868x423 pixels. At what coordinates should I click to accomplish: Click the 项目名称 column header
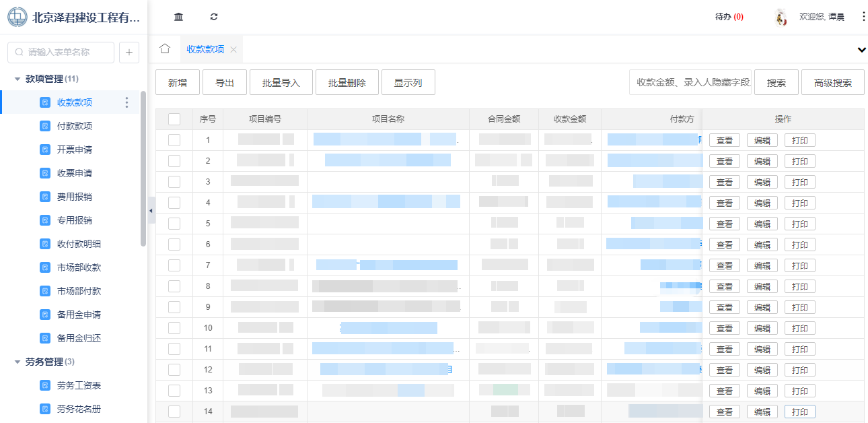click(x=388, y=119)
